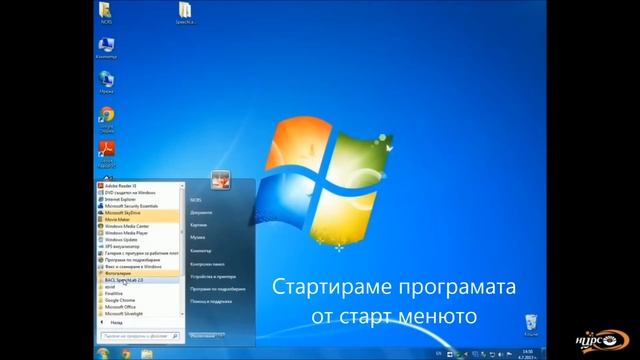
Task: Open the XPS viewer entry
Action: click(138, 247)
